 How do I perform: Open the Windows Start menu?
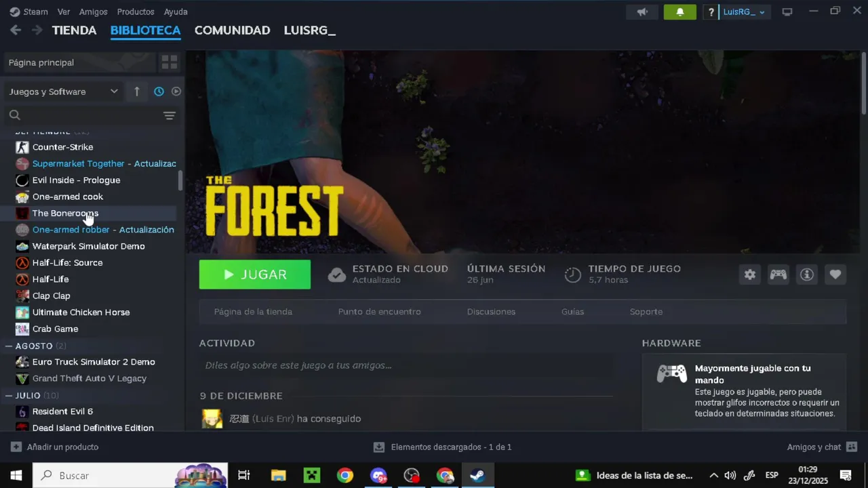point(16,475)
